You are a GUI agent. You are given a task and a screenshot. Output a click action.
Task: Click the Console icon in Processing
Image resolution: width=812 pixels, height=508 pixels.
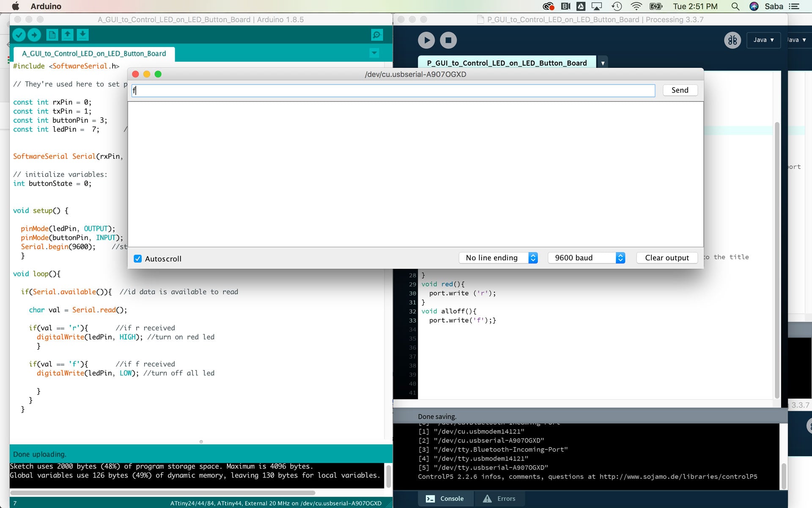coord(430,499)
